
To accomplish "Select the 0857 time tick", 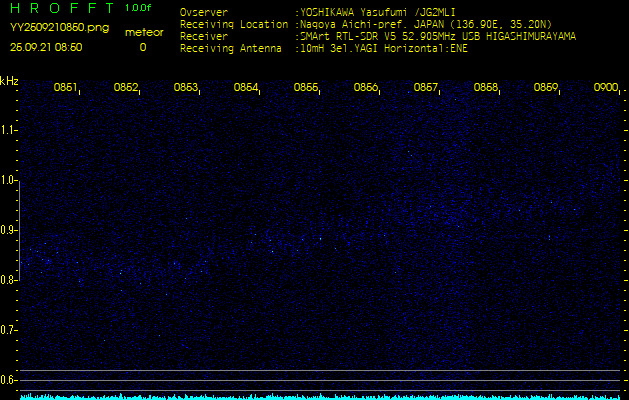I will 426,88.
